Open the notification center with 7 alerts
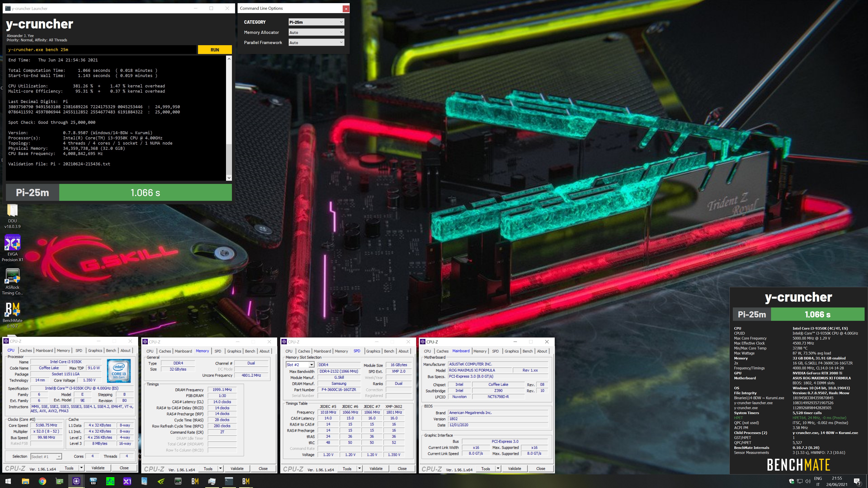This screenshot has width=868, height=488. (858, 481)
